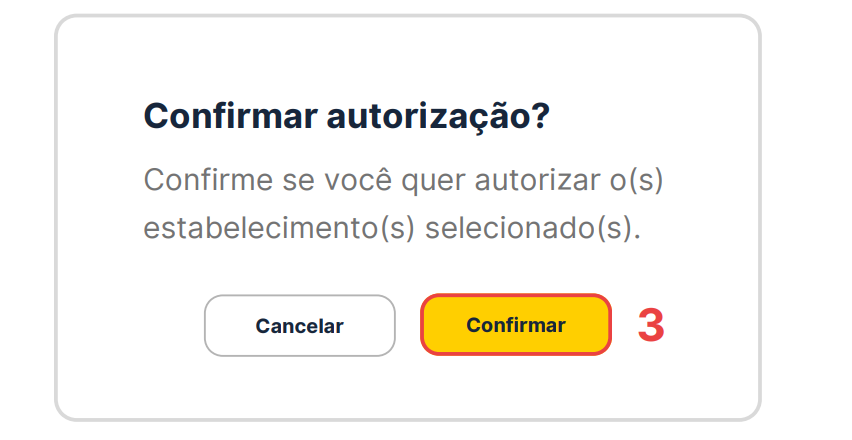Viewport: 852px width, 440px height.
Task: Click the yellow Confirmar button
Action: (515, 325)
